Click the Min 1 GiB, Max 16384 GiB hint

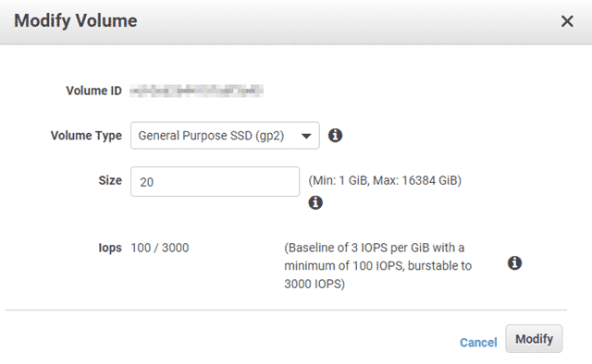pos(385,181)
